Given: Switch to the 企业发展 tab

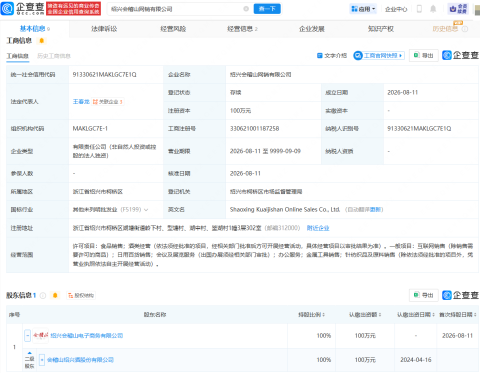Looking at the screenshot, I should pyautogui.click(x=312, y=29).
